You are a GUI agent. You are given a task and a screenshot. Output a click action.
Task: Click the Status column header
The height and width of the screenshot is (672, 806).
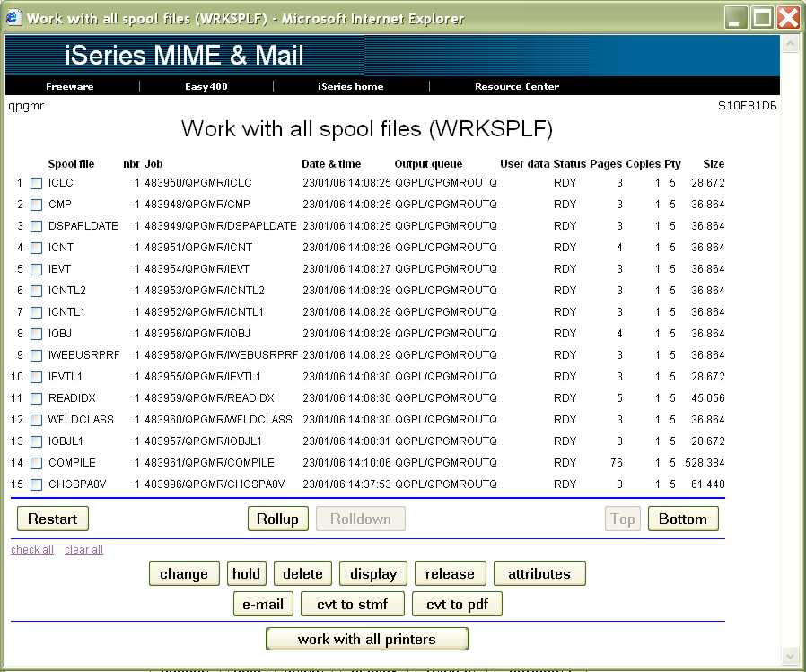pos(570,164)
